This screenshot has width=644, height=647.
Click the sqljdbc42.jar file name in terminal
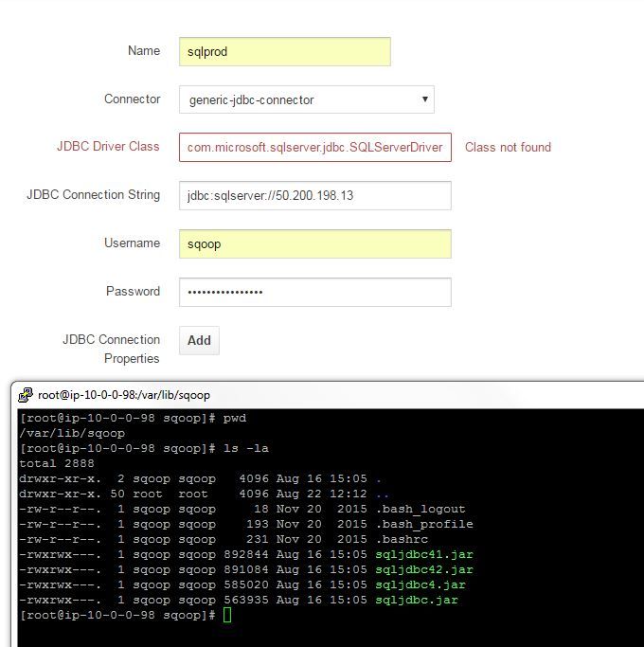[x=424, y=569]
